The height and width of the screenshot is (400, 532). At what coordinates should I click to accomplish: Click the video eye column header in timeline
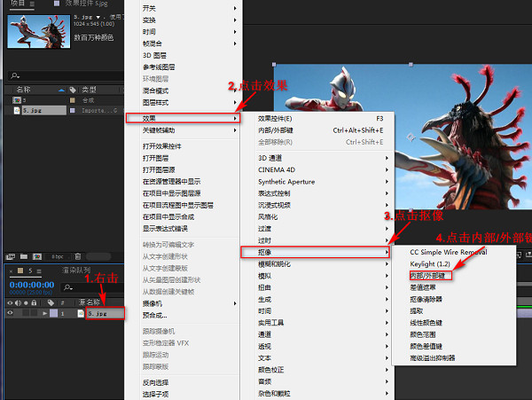tap(10, 302)
